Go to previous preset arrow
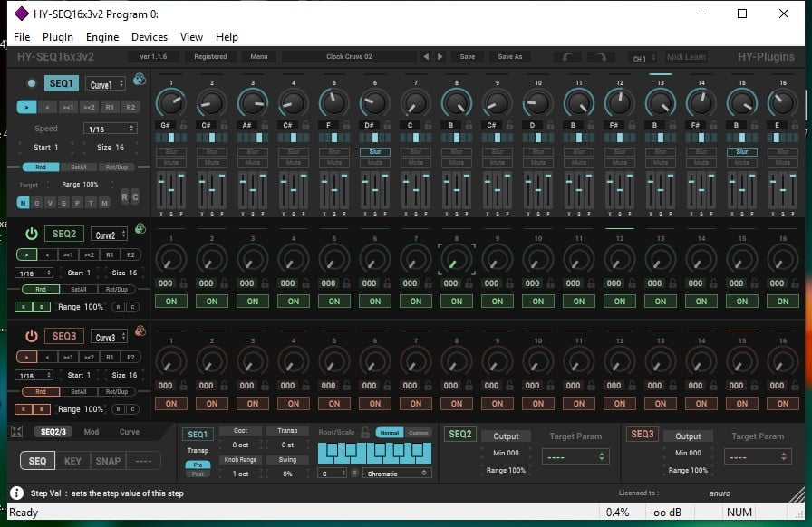The width and height of the screenshot is (812, 527). pyautogui.click(x=426, y=56)
